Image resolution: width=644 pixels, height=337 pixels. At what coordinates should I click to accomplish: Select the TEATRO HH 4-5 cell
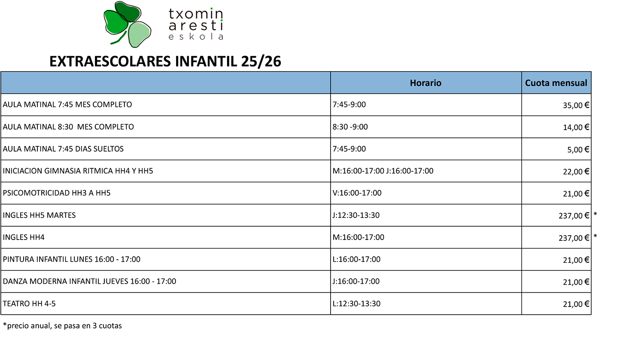(29, 304)
